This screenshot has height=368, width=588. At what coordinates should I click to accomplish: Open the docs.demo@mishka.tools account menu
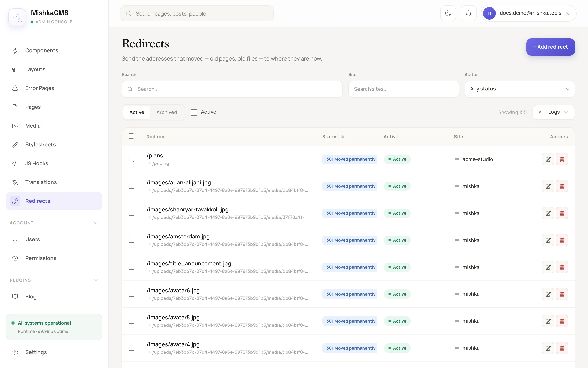coord(529,13)
